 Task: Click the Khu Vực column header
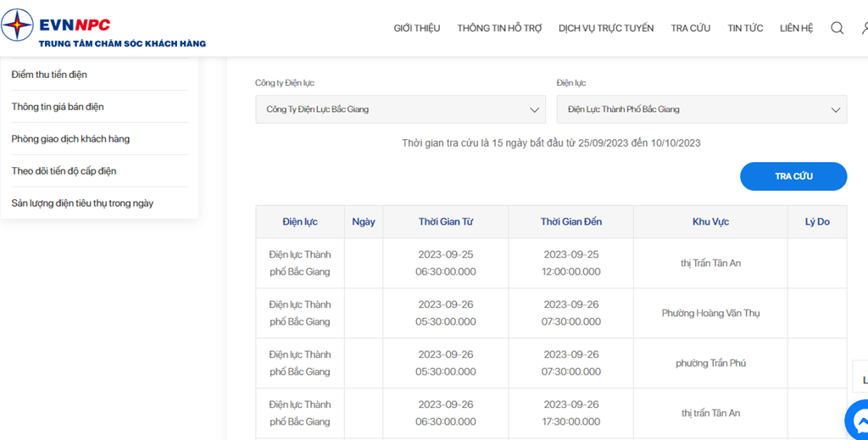click(x=710, y=222)
